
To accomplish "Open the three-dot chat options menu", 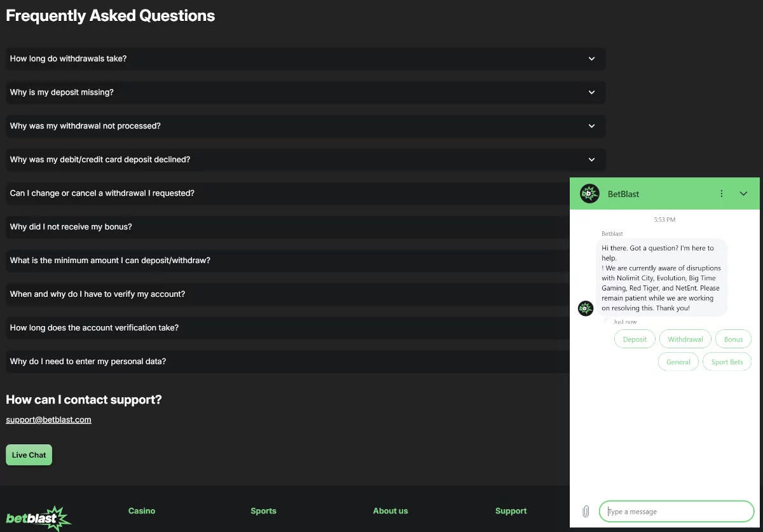I will (721, 194).
